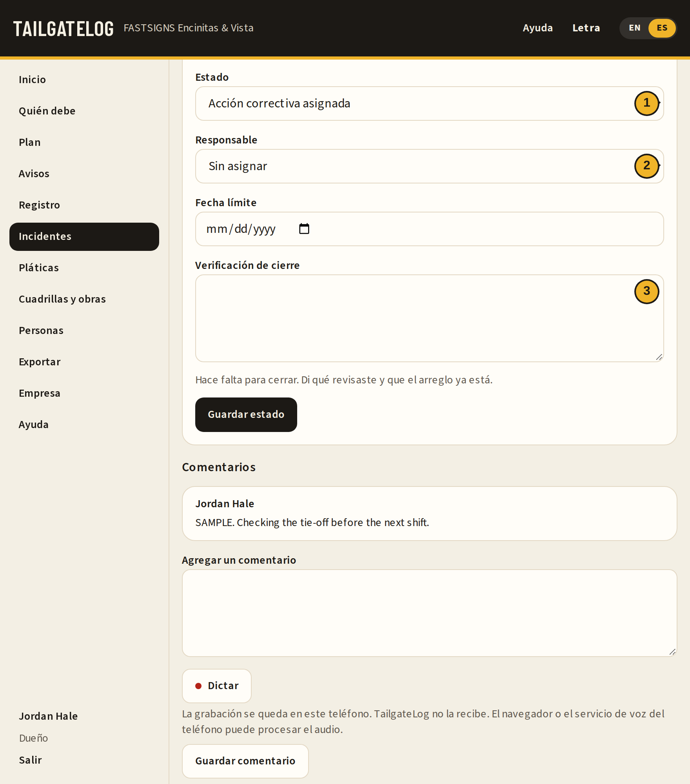Open Letra text size option
The height and width of the screenshot is (784, 690).
(586, 28)
